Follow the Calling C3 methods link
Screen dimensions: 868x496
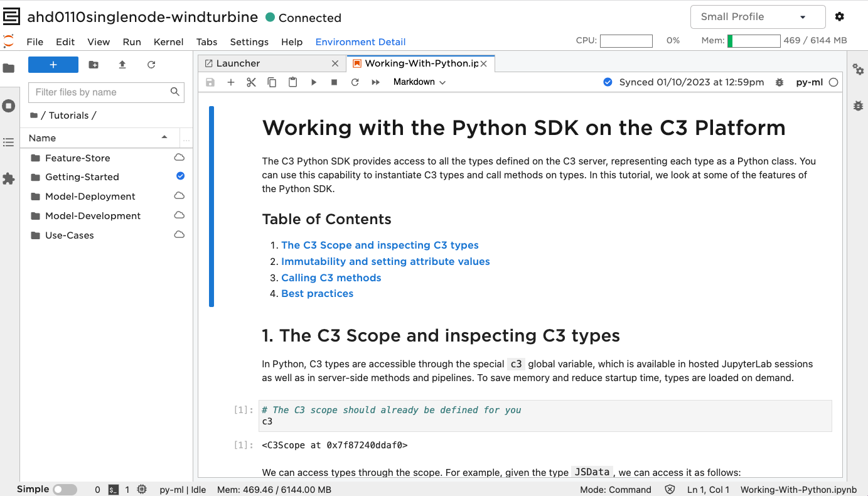331,278
